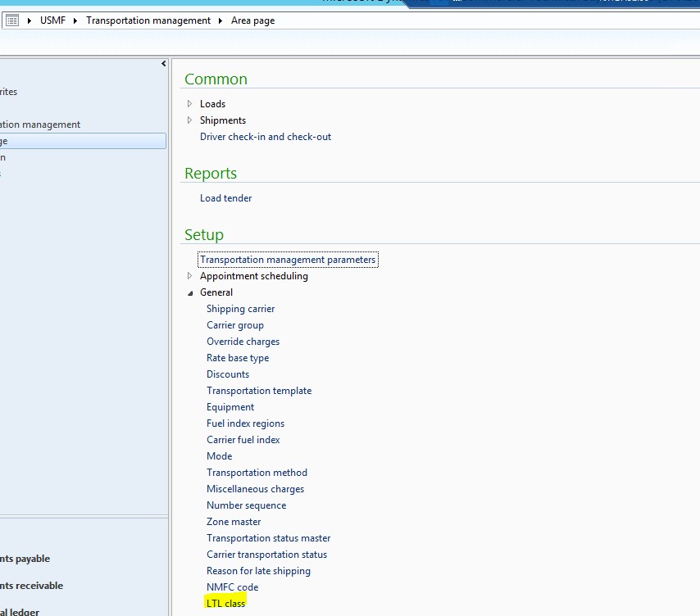Collapse the navigation pane with the chevron

pyautogui.click(x=162, y=63)
